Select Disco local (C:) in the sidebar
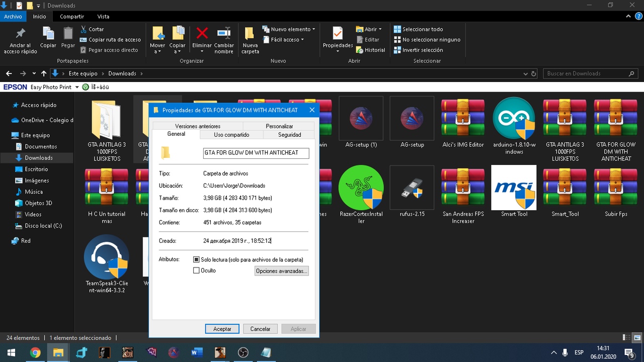This screenshot has width=644, height=362. pos(43,226)
